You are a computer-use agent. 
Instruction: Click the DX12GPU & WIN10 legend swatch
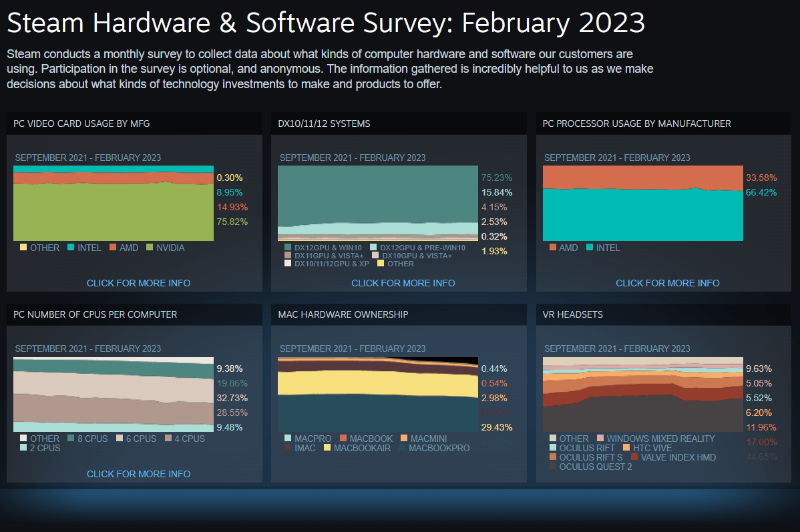tap(288, 248)
